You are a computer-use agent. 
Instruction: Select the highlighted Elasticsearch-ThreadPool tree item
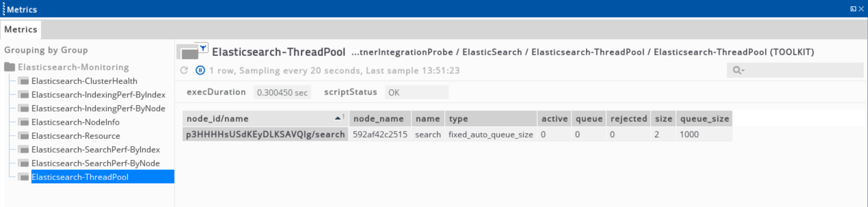tap(80, 177)
